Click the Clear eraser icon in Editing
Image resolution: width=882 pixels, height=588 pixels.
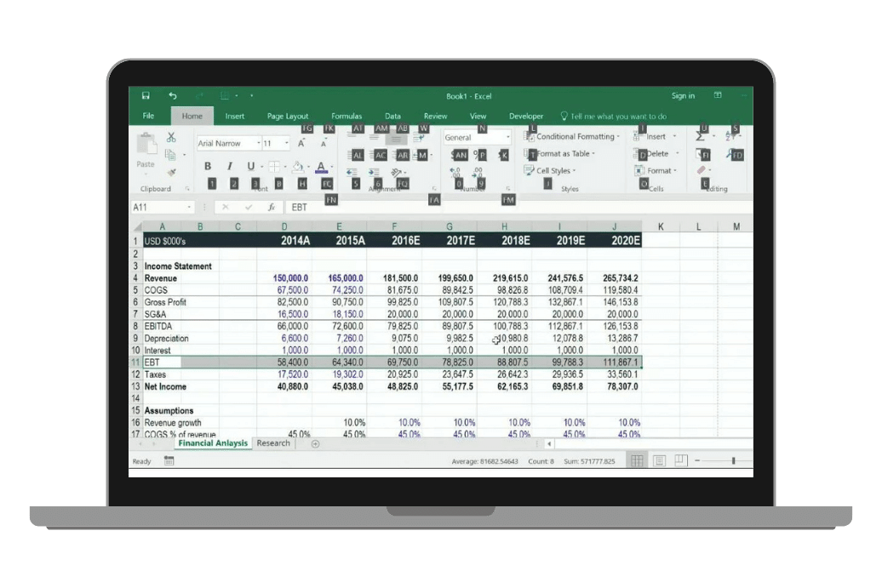(701, 169)
